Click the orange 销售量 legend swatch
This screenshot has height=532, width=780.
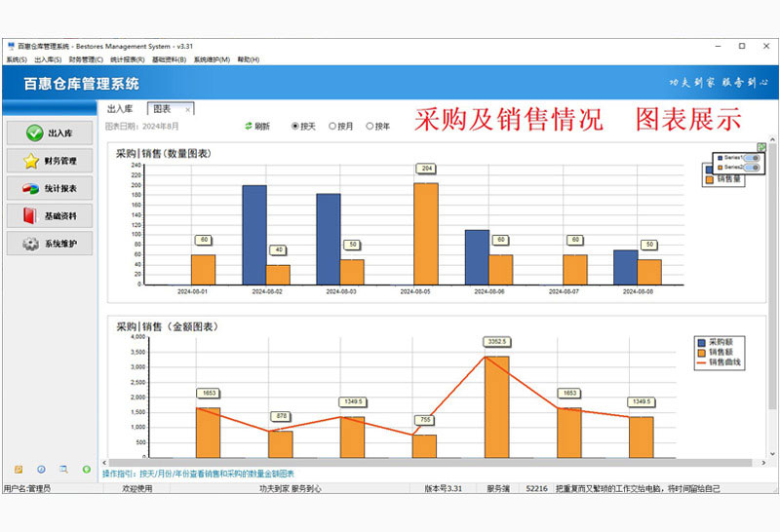(710, 179)
